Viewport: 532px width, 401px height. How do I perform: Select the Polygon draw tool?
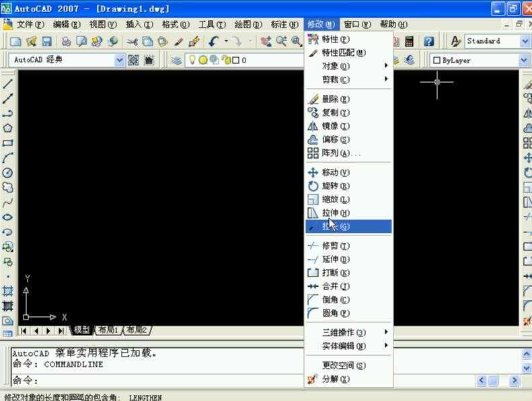[x=7, y=128]
